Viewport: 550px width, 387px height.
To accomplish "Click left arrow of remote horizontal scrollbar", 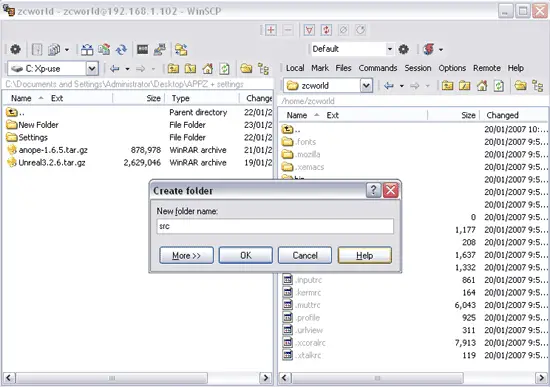I will click(284, 378).
